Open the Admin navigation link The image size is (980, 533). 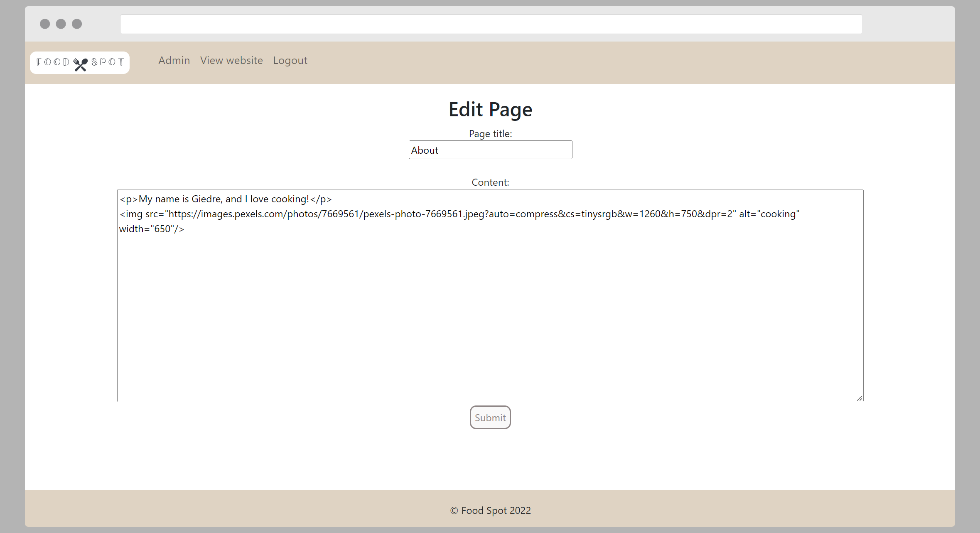174,61
